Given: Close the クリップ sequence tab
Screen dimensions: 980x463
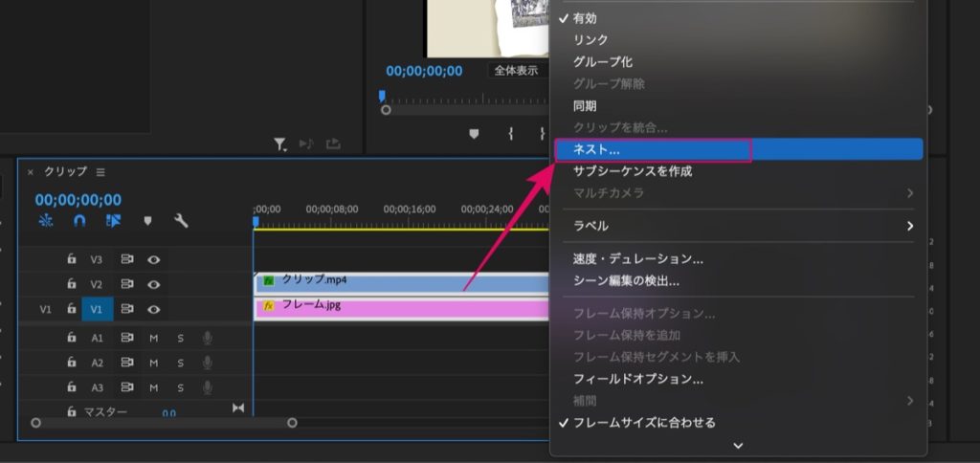Looking at the screenshot, I should pos(30,172).
